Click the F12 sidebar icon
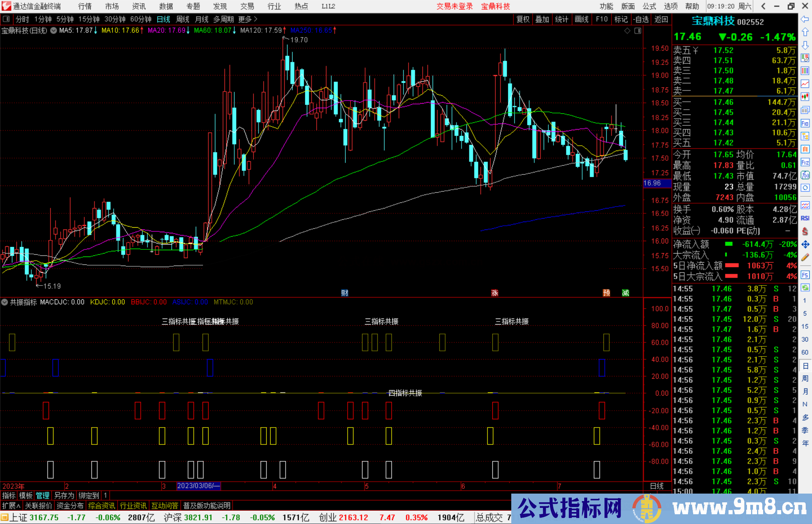 click(805, 162)
